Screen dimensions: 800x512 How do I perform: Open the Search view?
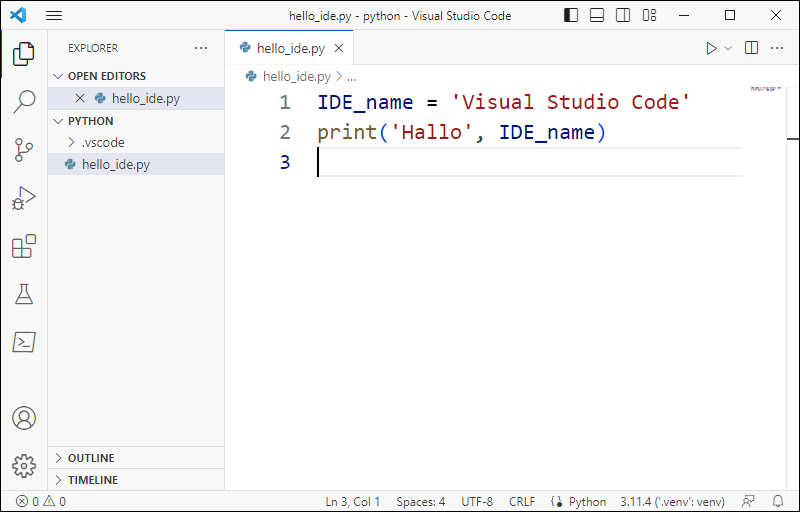point(23,101)
